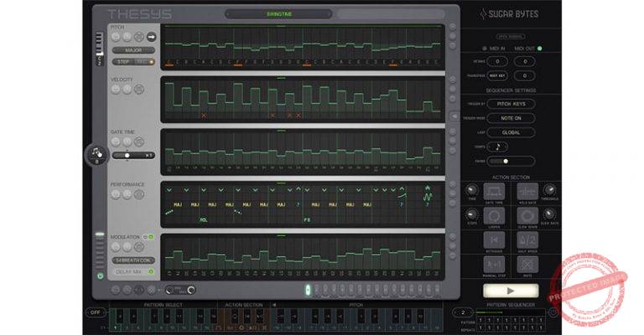The height and width of the screenshot is (335, 644).
Task: Click the leftmost round button in Performance lane
Action: (116, 194)
